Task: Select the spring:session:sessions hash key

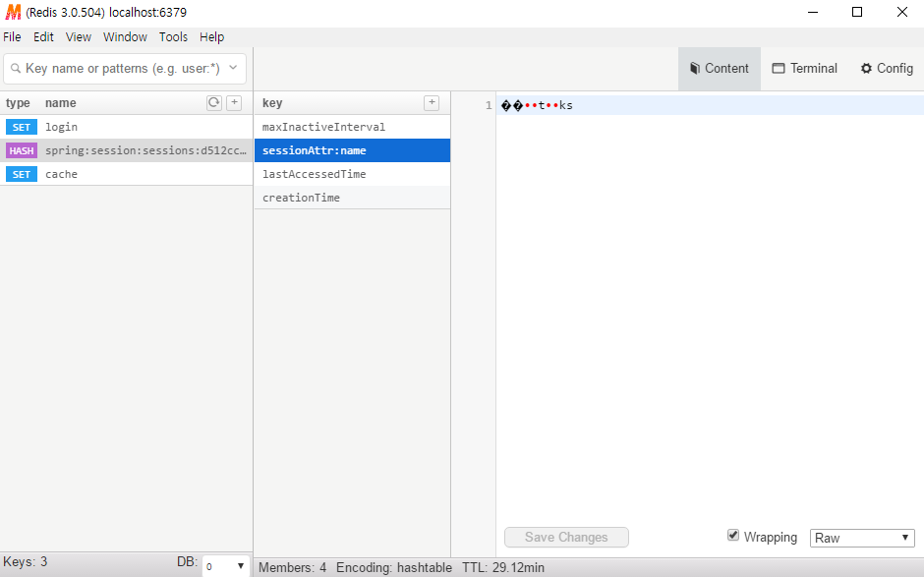Action: 126,150
